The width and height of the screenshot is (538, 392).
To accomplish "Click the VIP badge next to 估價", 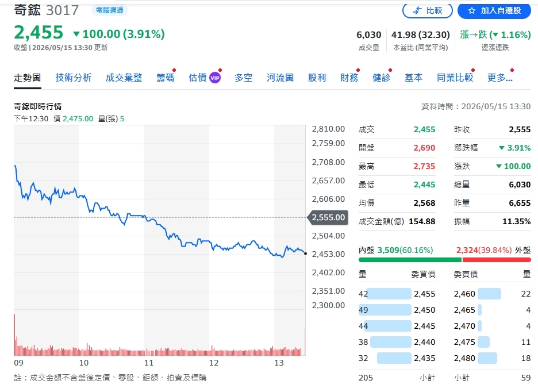I will 215,78.
